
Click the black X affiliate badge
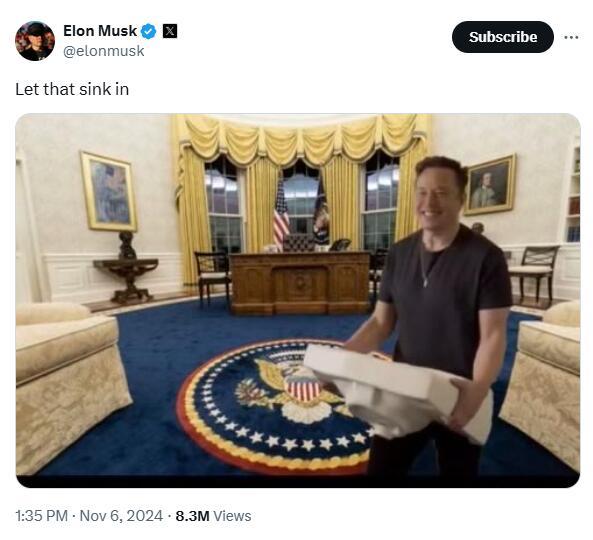[170, 31]
